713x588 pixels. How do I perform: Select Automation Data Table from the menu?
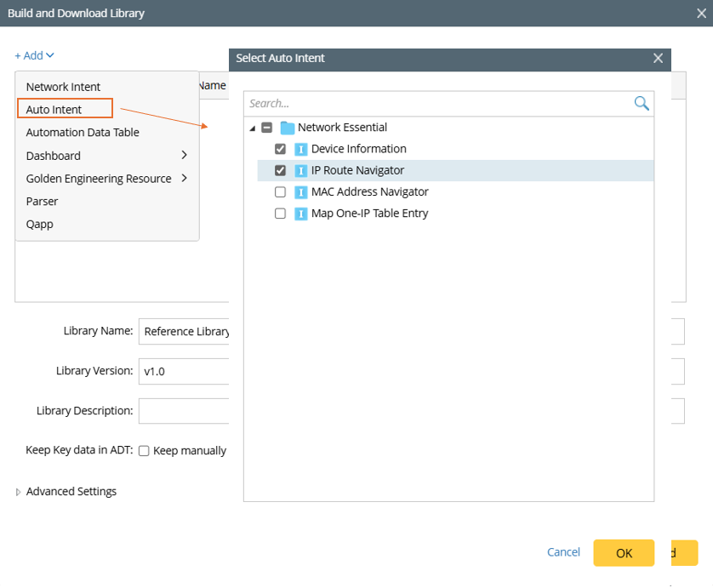tap(83, 133)
